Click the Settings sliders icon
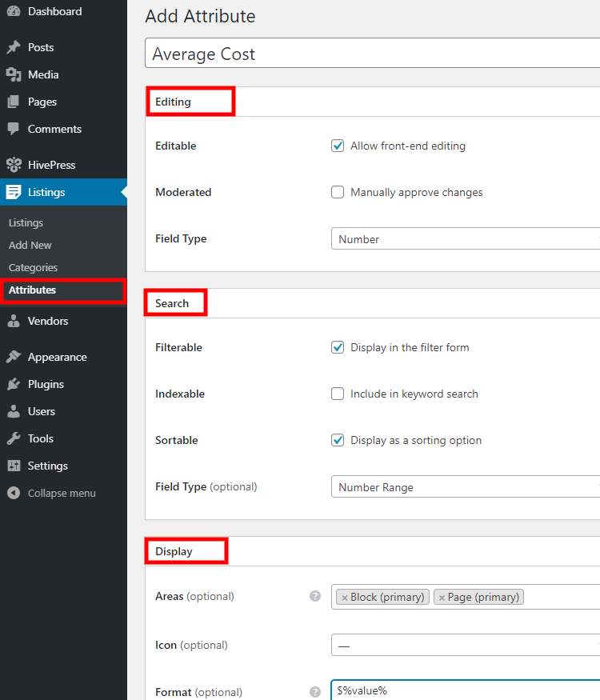The image size is (600, 700). pos(14,466)
